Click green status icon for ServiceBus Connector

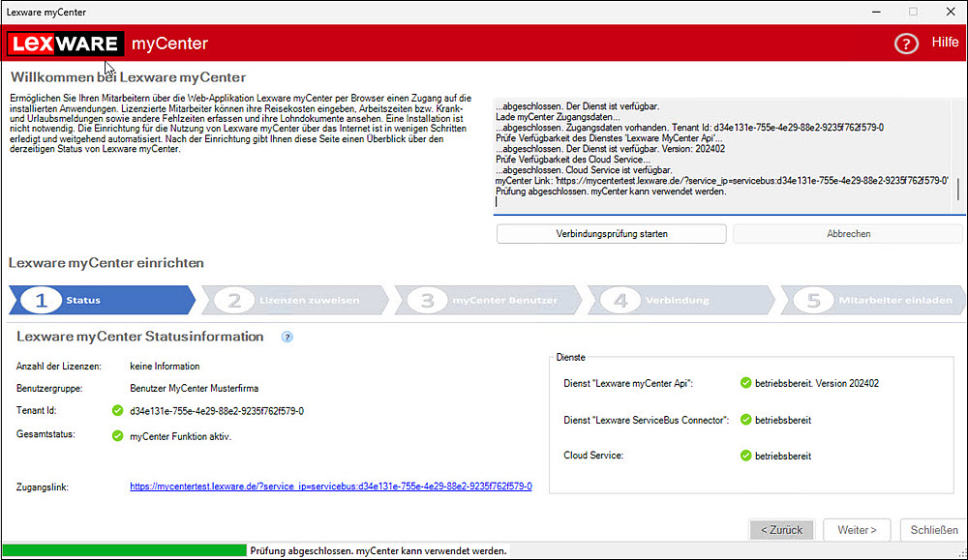tap(745, 420)
